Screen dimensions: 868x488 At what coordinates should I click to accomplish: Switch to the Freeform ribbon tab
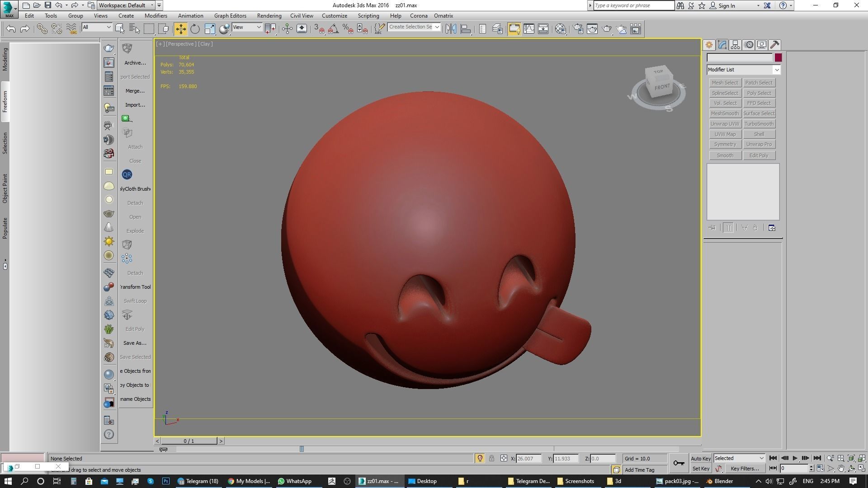(5, 102)
